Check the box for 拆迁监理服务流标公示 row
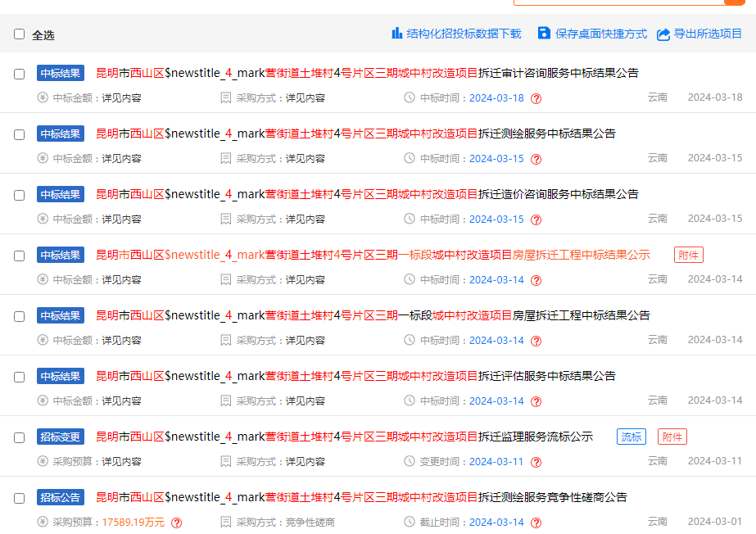Image resolution: width=756 pixels, height=534 pixels. tap(20, 437)
